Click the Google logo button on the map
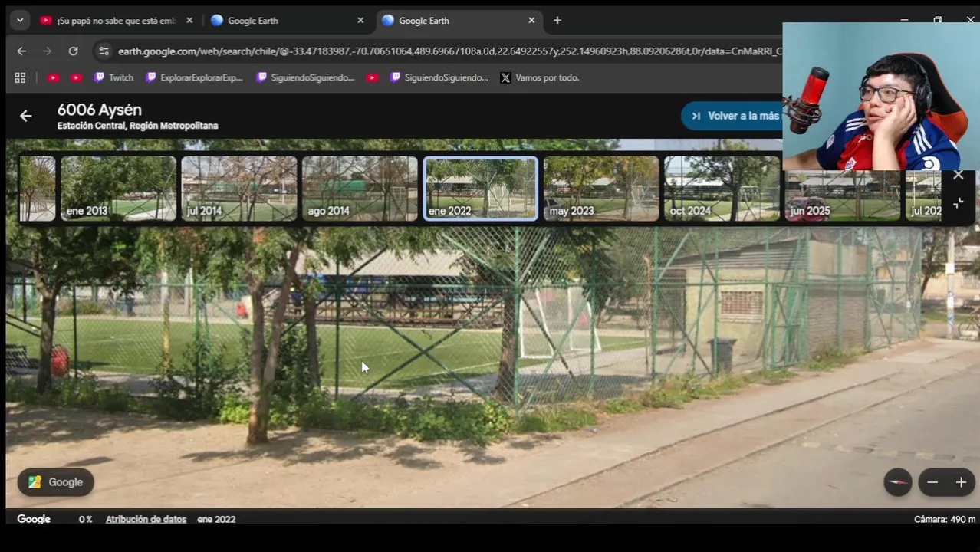 coord(55,482)
